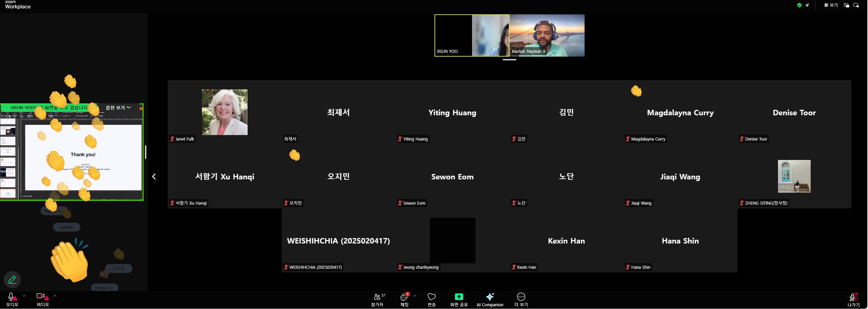Screen dimensions: 868x309
Task: Start sharing with green 화면 공유 icon
Action: [459, 299]
